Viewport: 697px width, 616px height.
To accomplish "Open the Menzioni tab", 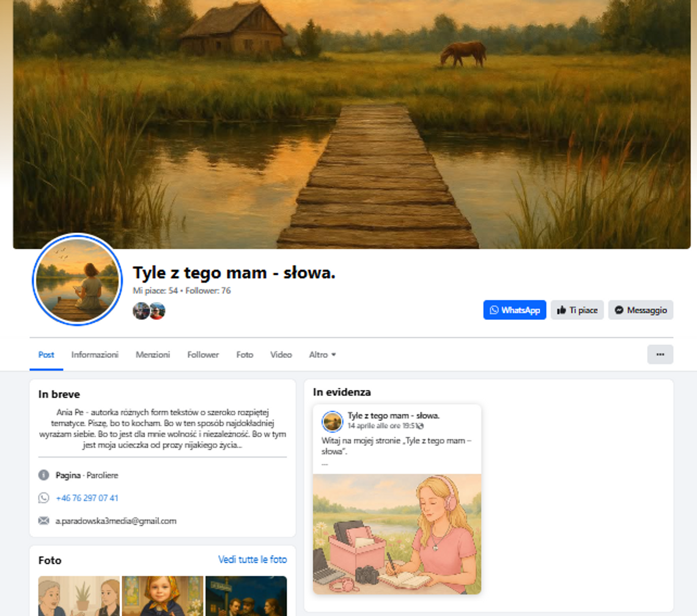I will (x=153, y=355).
